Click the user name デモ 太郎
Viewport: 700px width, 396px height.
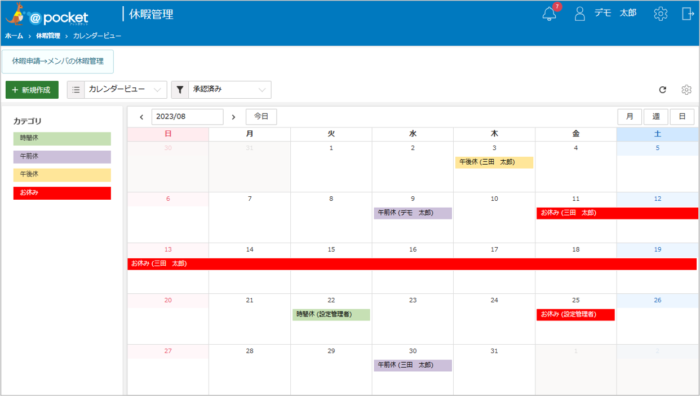(615, 13)
